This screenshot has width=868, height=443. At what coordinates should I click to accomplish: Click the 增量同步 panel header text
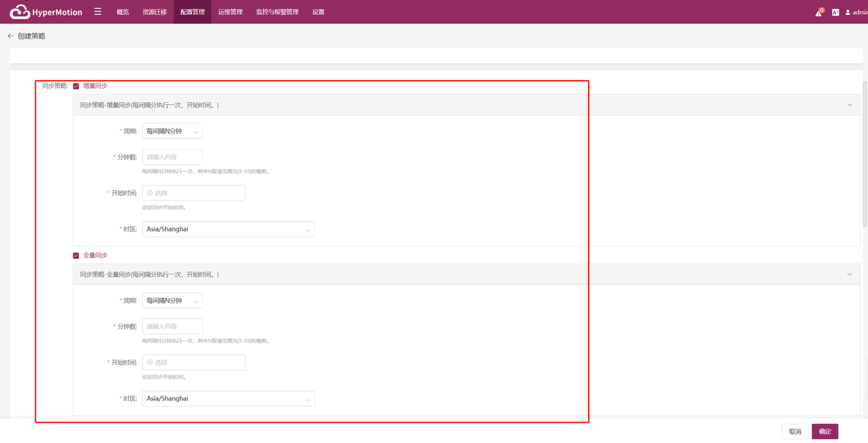click(149, 105)
